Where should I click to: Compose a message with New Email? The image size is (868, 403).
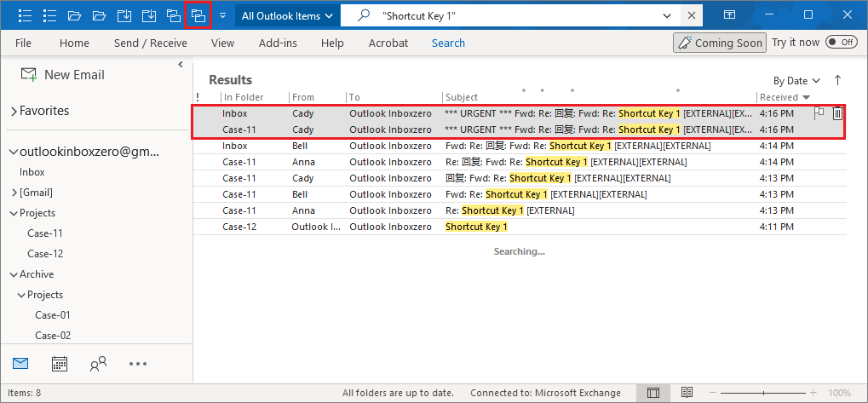63,75
